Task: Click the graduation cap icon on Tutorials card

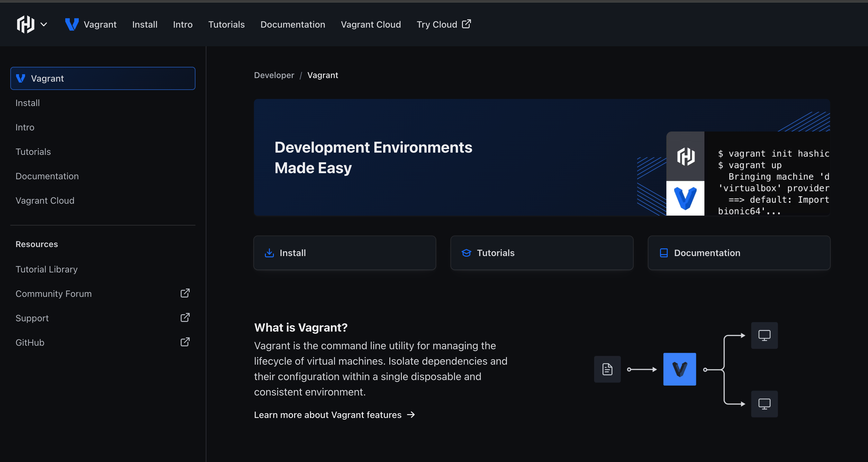Action: pyautogui.click(x=466, y=253)
